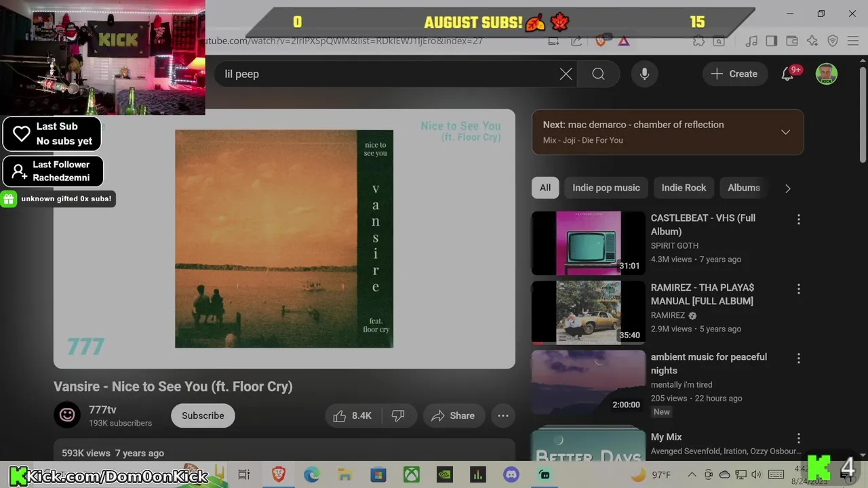Open the media control music note icon

tap(751, 41)
